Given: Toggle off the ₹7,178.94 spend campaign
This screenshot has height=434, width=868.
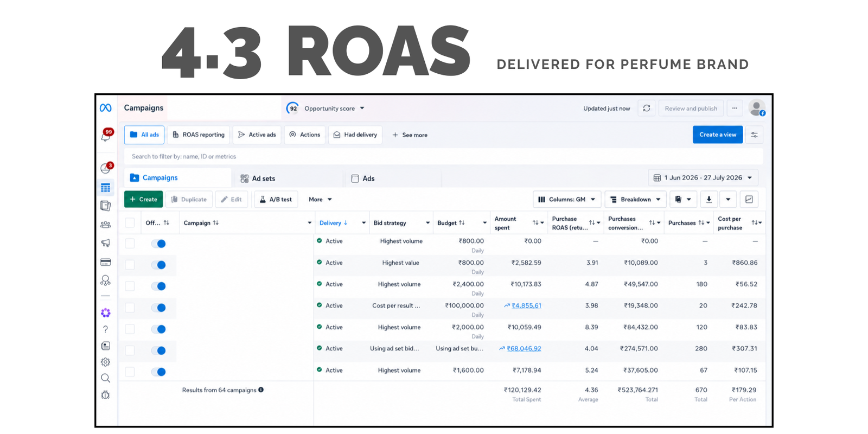Looking at the screenshot, I should pyautogui.click(x=158, y=372).
